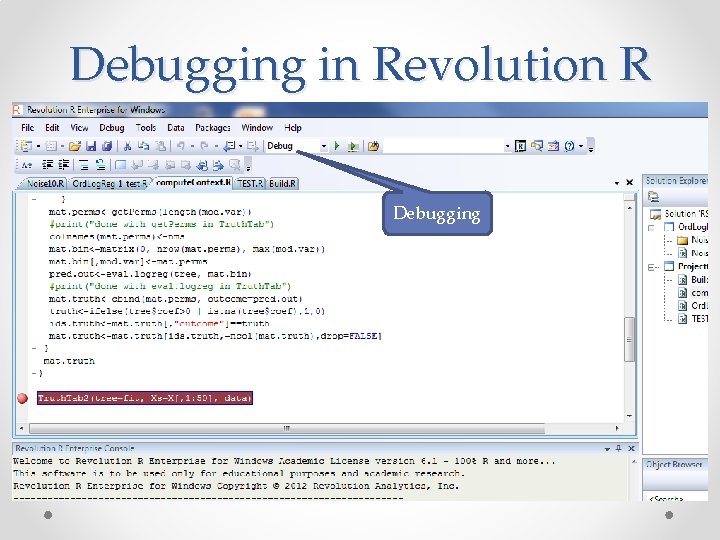This screenshot has width=720, height=540.
Task: Open the Packages menu
Action: (213, 128)
